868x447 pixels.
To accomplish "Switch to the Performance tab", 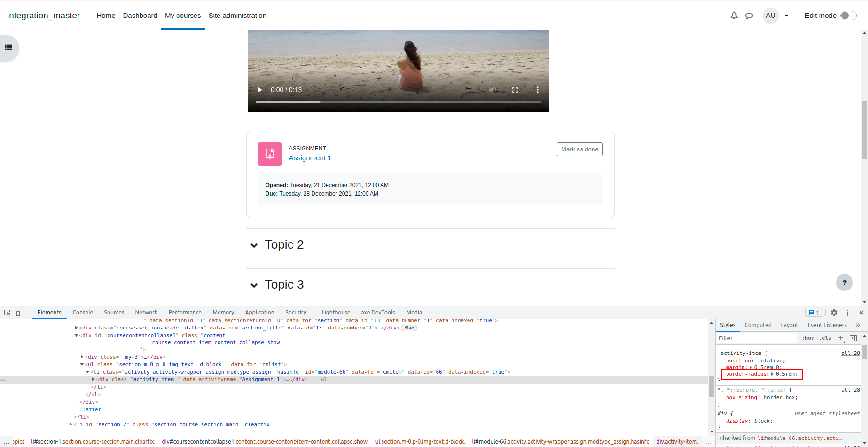I will point(185,313).
